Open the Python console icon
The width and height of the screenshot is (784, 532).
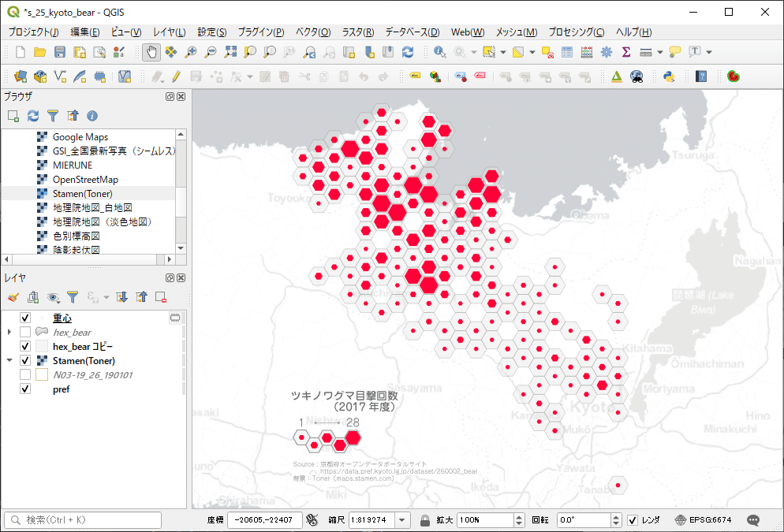[x=668, y=76]
